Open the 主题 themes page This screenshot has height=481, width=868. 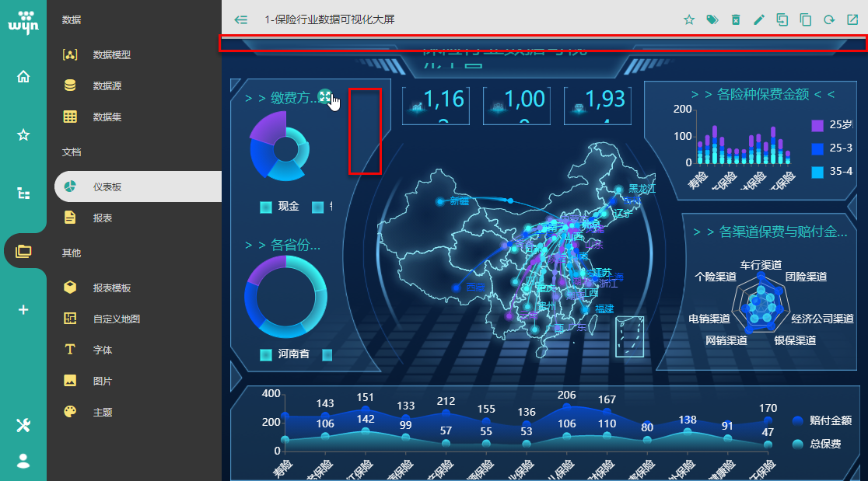[102, 413]
